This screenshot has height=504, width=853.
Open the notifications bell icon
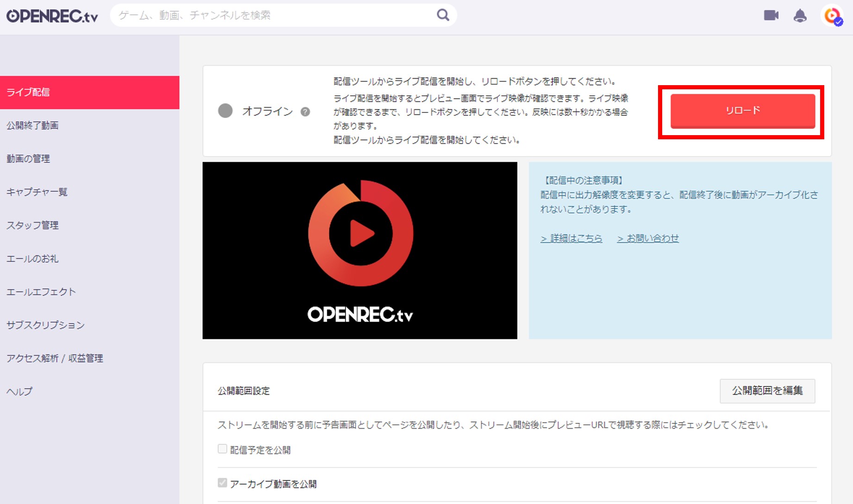800,15
